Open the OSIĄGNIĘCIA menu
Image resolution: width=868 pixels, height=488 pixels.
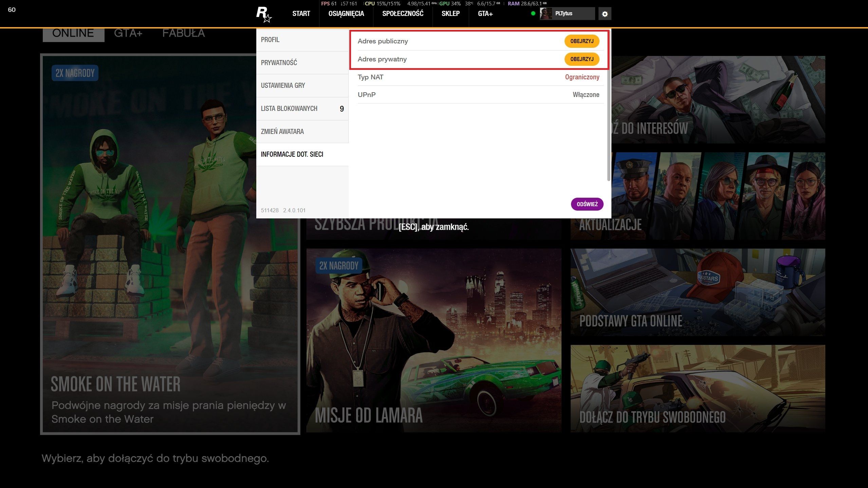(x=346, y=14)
